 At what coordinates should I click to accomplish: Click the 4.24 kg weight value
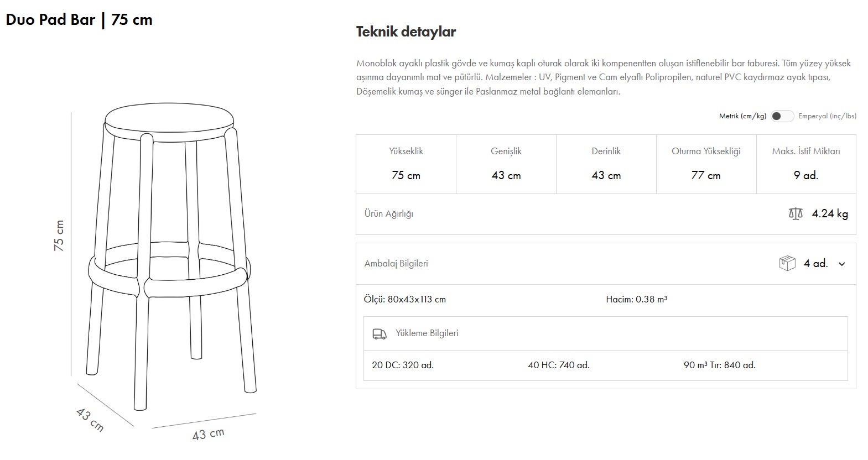pos(830,214)
